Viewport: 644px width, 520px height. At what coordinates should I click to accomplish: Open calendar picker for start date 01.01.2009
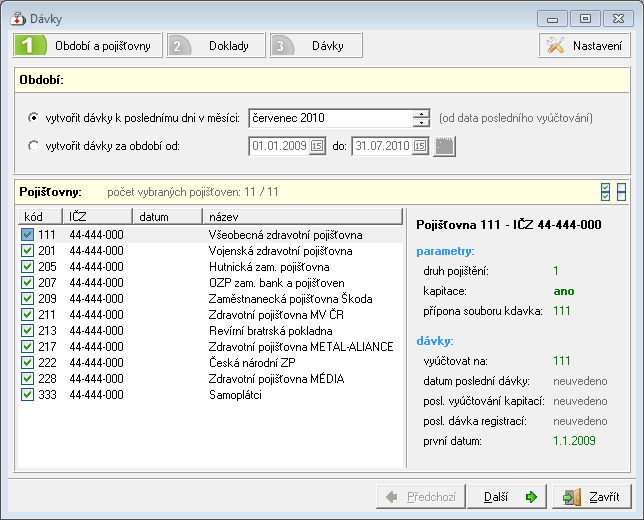pyautogui.click(x=317, y=146)
